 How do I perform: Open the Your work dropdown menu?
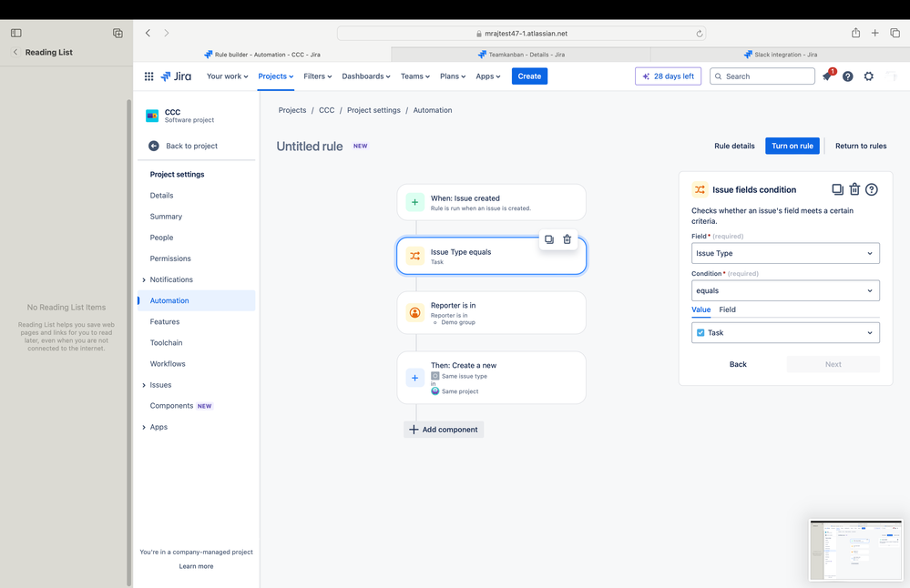227,76
